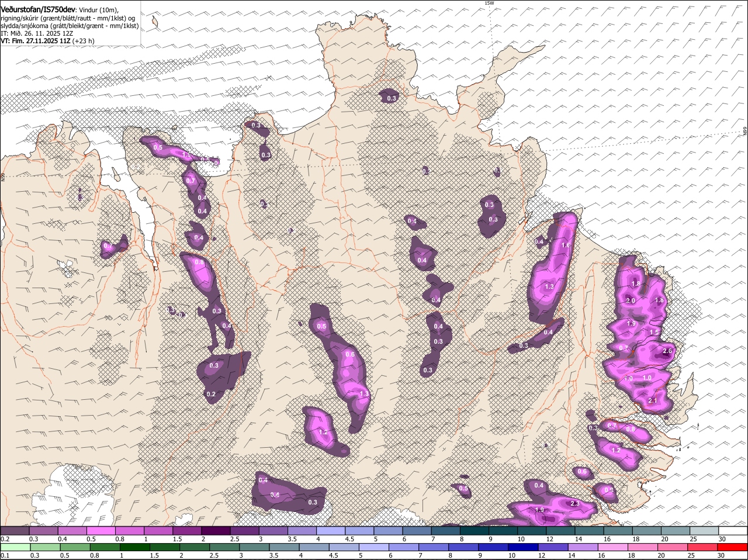Image resolution: width=748 pixels, height=560 pixels.
Task: Click the 2.3 value label on the map
Action: point(574,504)
